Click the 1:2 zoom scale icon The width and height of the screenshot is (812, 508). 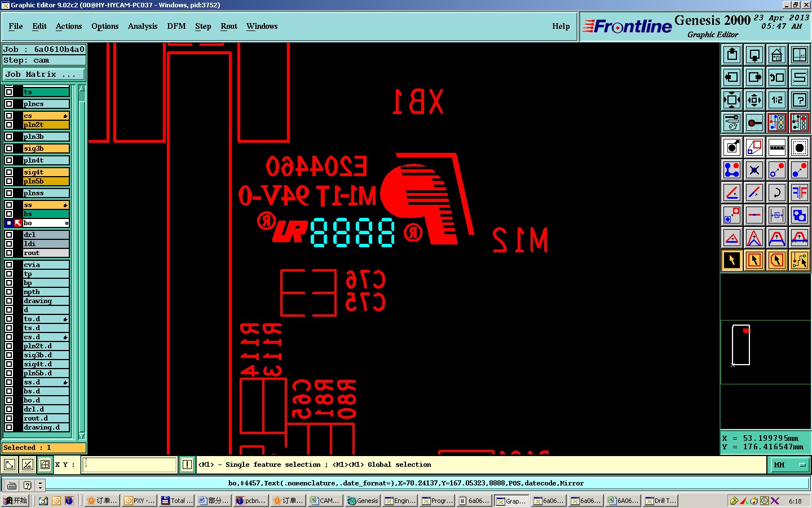777,100
